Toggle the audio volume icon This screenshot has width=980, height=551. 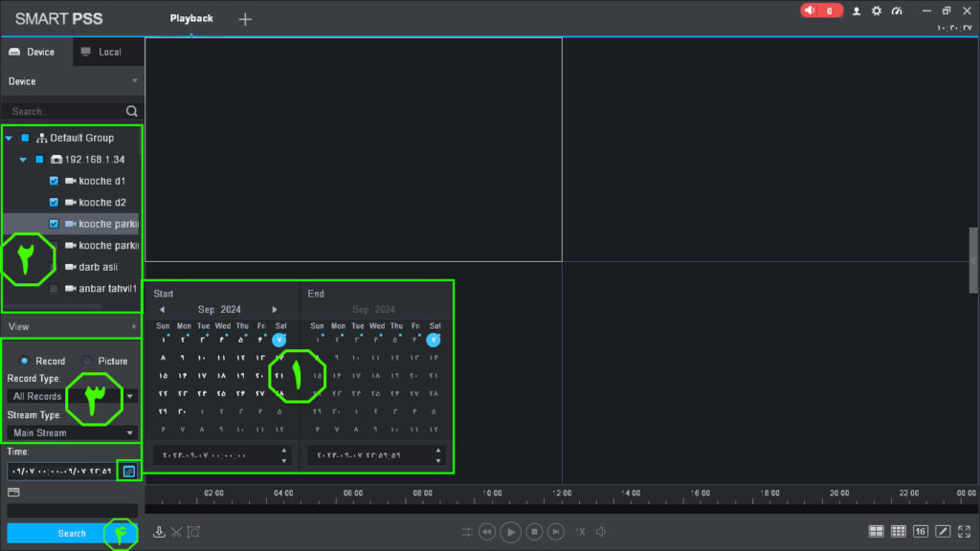(601, 532)
